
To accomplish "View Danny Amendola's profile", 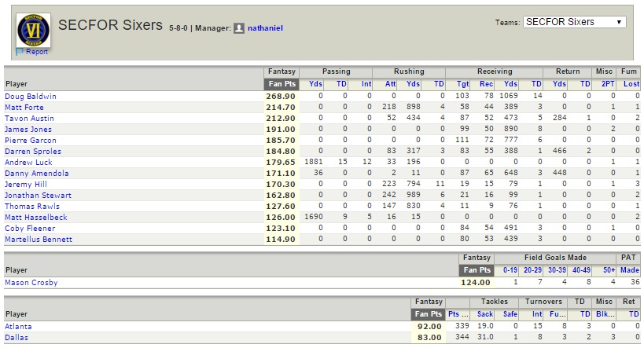I will coord(36,174).
